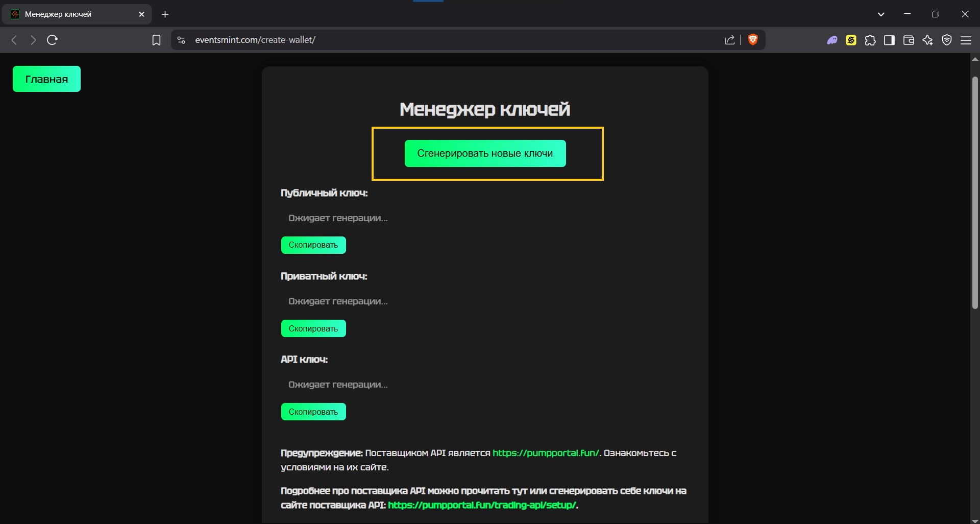Toggle the browser sidebar panel icon
Viewport: 980px width, 524px height.
[x=889, y=40]
